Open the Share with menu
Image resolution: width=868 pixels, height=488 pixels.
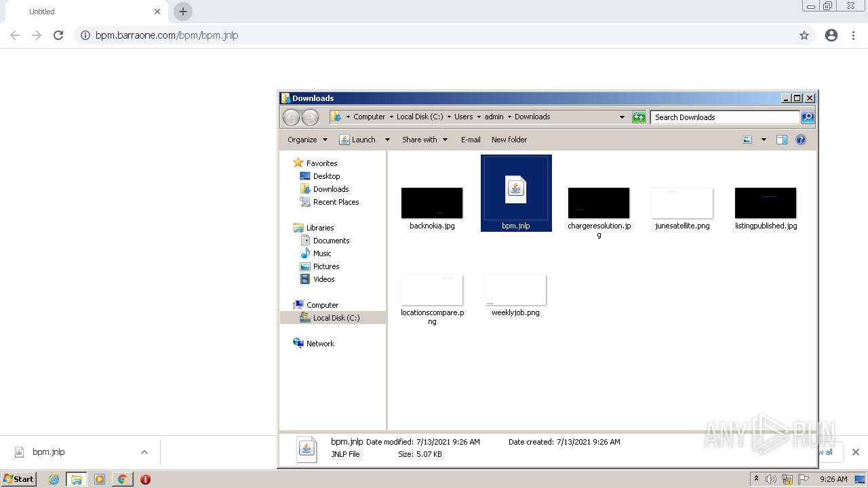pos(425,140)
